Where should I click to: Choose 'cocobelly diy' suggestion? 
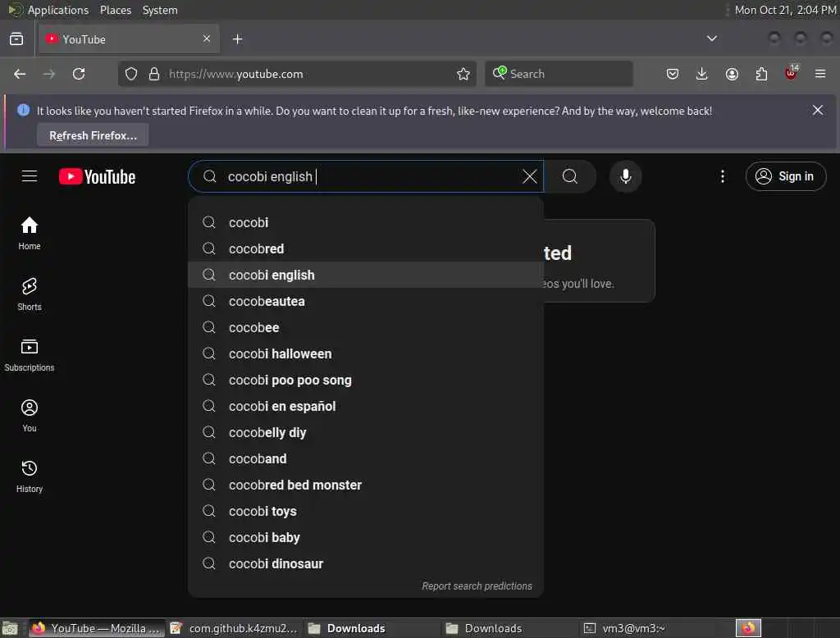365,432
